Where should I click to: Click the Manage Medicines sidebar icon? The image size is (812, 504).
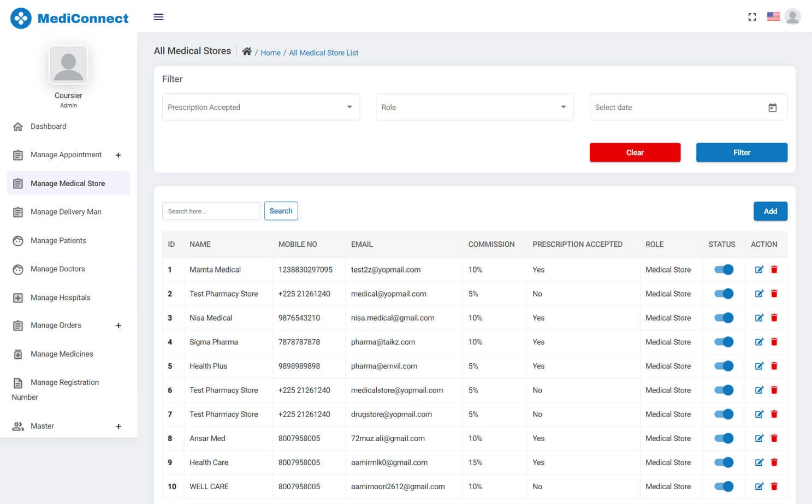tap(18, 354)
